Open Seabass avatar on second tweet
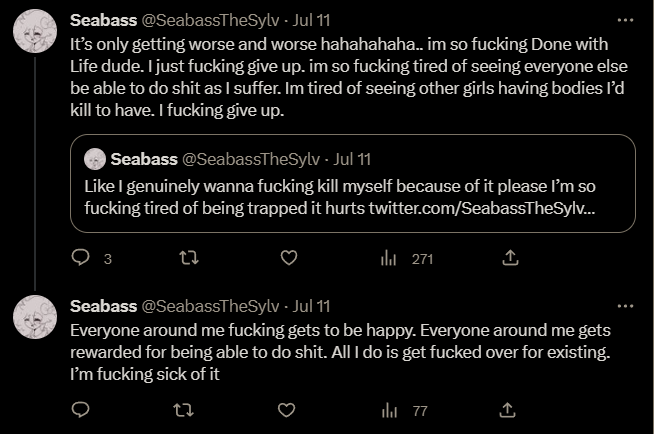The image size is (654, 434). pyautogui.click(x=32, y=319)
